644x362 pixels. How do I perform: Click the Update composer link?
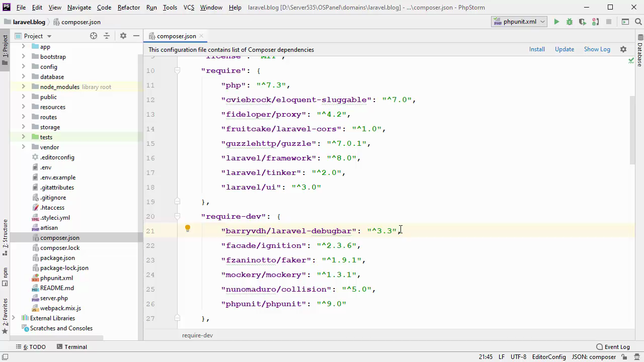[564, 49]
